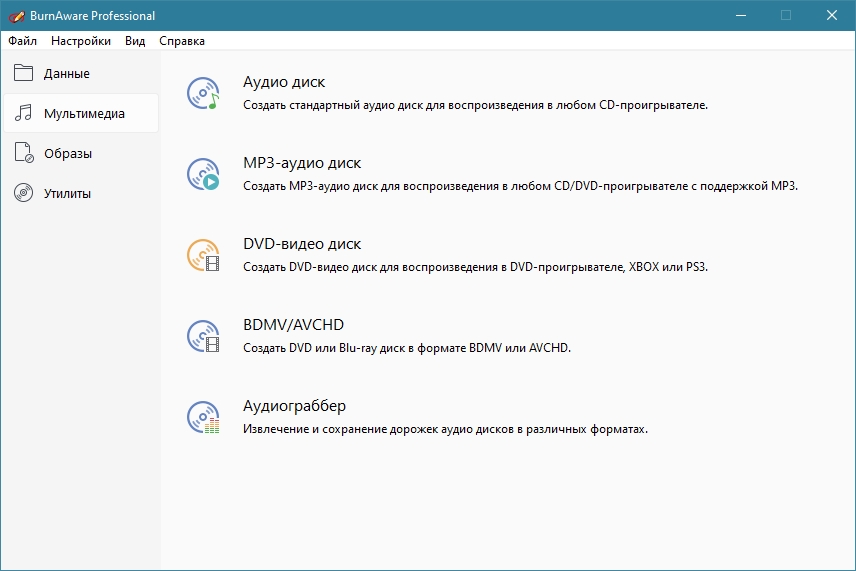The height and width of the screenshot is (571, 856).
Task: Click the BurnAware app icon in title bar
Action: [16, 15]
